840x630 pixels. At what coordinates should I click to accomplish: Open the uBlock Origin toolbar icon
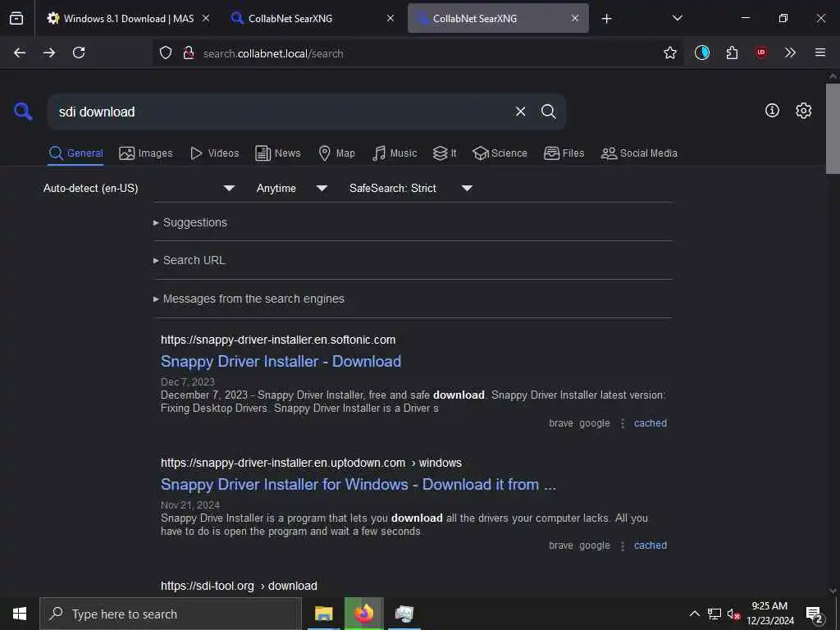[x=761, y=52]
